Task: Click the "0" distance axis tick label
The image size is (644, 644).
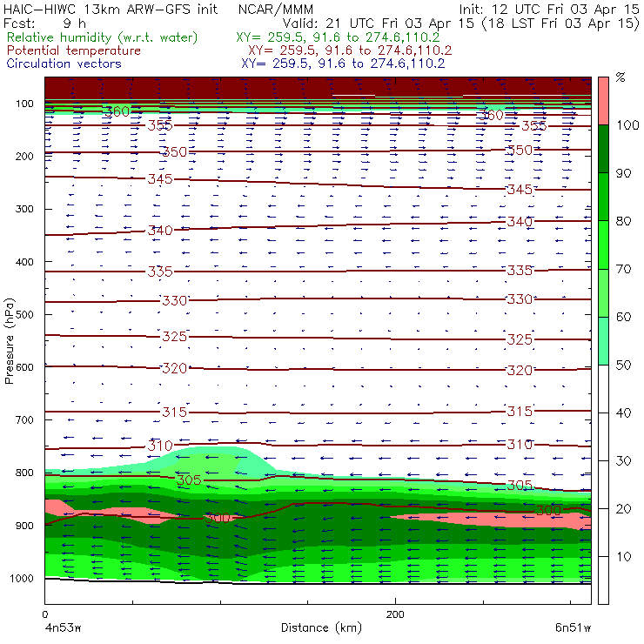Action: [44, 614]
